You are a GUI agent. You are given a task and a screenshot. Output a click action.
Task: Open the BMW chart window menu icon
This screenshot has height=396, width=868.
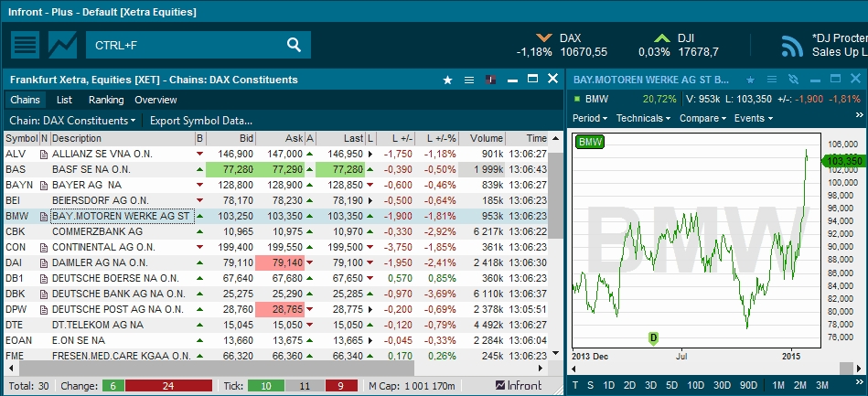pos(772,80)
